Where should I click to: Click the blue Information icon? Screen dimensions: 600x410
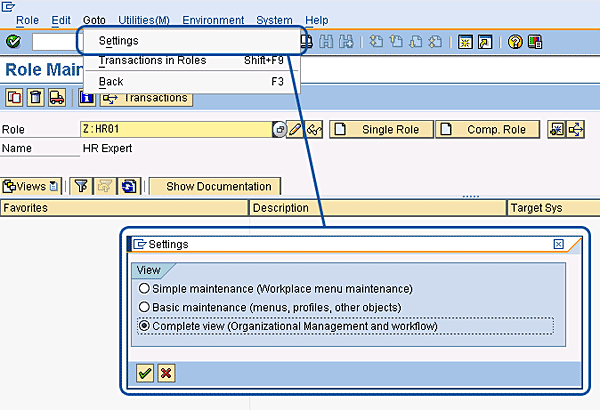click(87, 98)
